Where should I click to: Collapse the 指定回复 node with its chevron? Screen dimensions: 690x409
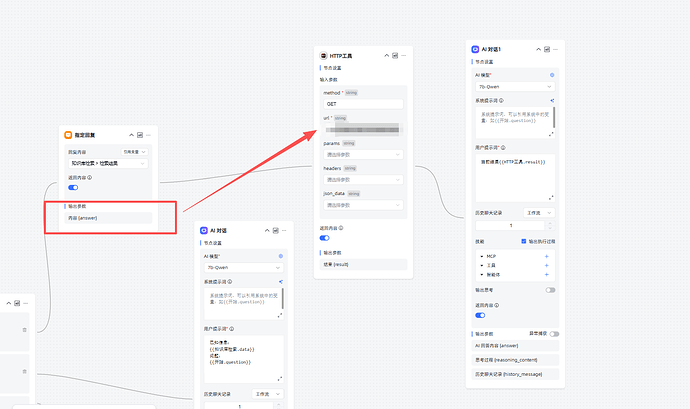(x=132, y=134)
